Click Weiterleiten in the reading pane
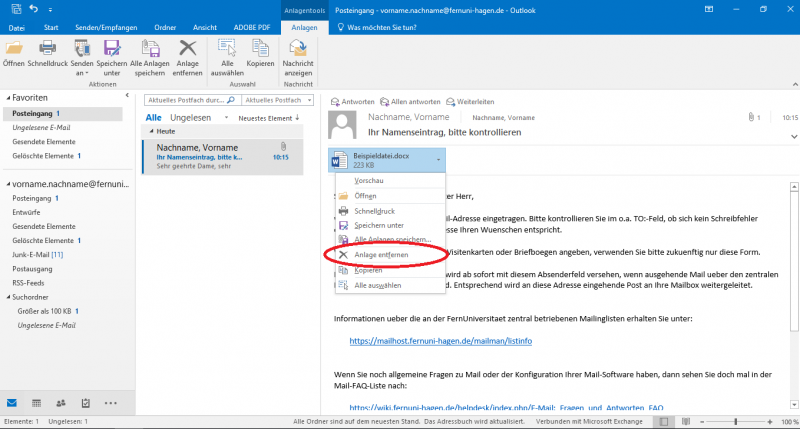800x429 pixels. (x=470, y=102)
